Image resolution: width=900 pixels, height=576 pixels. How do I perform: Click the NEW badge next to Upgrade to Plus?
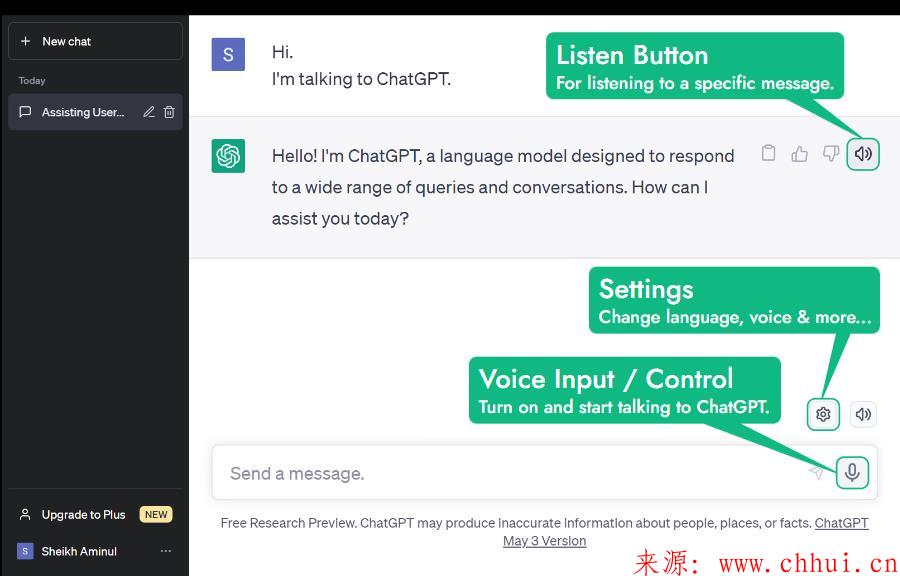[x=156, y=515]
